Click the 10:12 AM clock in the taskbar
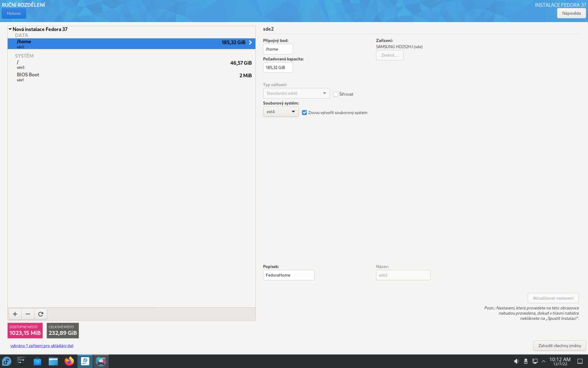This screenshot has height=368, width=588. [x=560, y=361]
